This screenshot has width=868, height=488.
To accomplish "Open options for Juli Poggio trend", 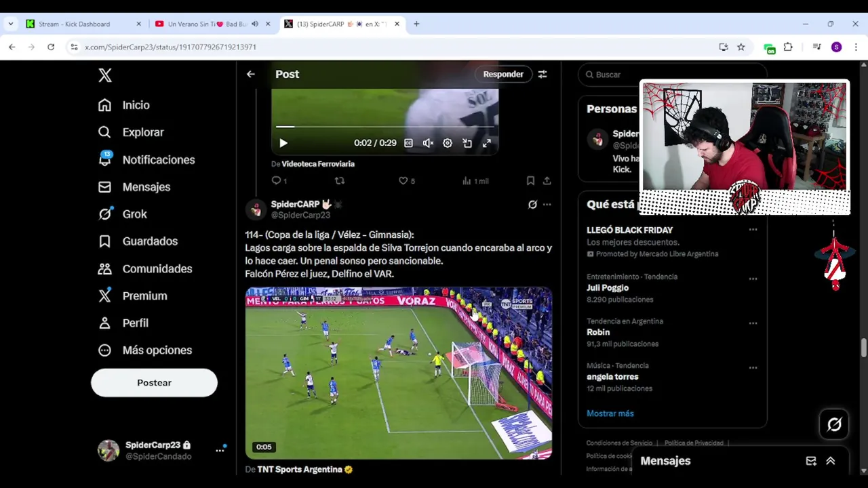I will (753, 279).
